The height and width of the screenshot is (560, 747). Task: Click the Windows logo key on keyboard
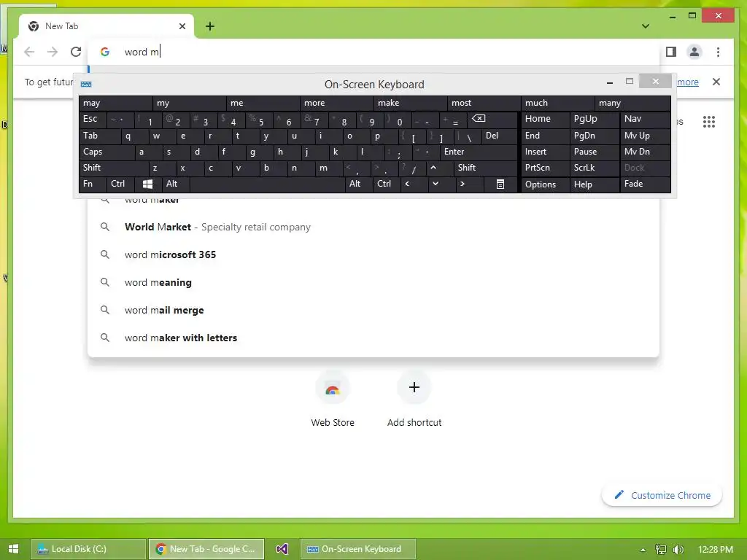[147, 184]
